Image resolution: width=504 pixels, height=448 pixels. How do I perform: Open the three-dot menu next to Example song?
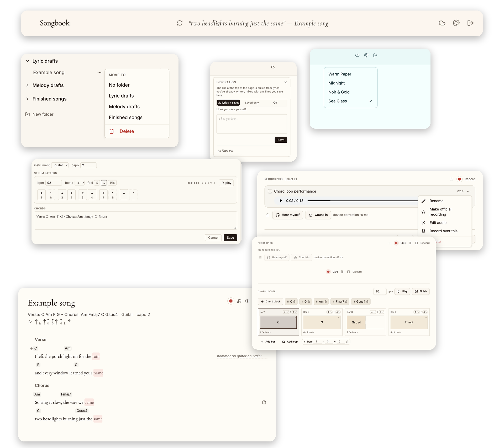(x=99, y=73)
